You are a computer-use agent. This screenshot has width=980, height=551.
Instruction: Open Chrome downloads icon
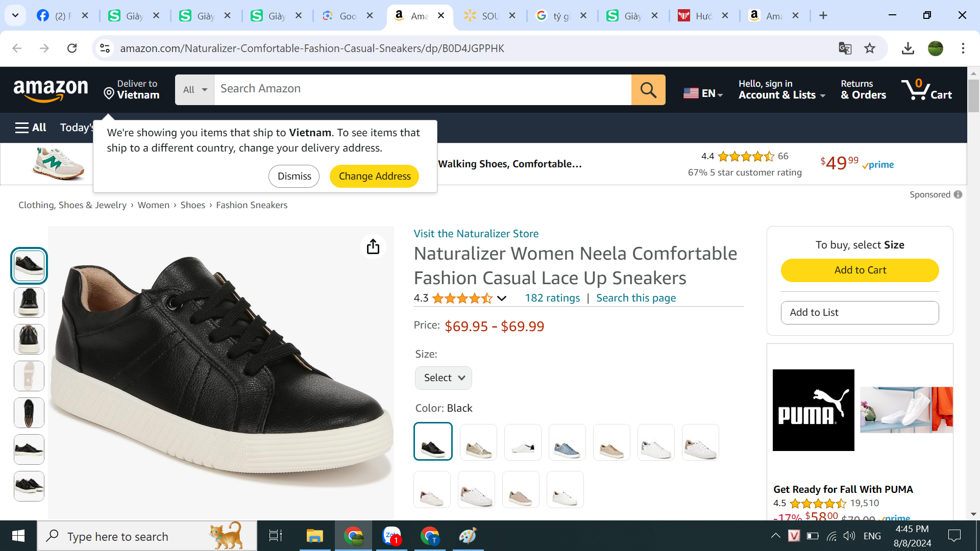point(908,48)
